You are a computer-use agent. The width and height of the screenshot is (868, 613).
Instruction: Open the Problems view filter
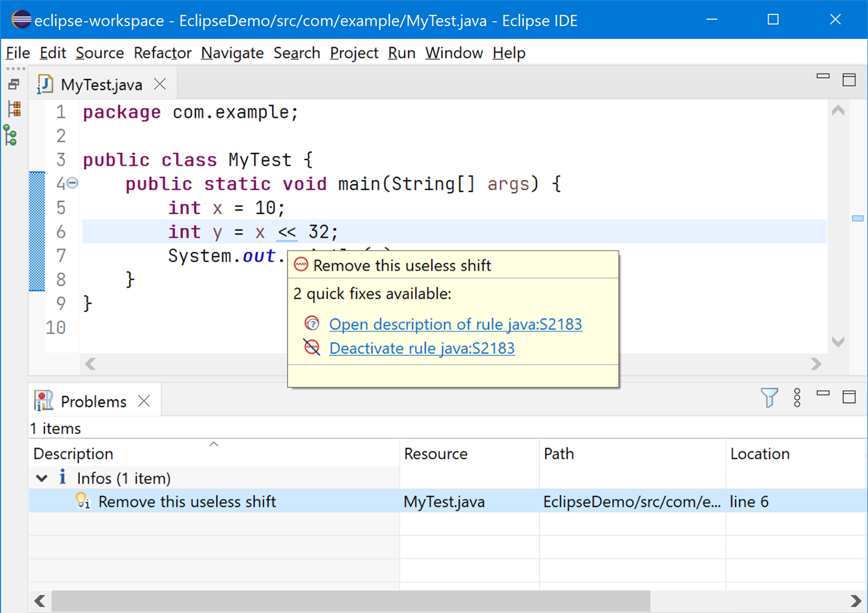769,397
